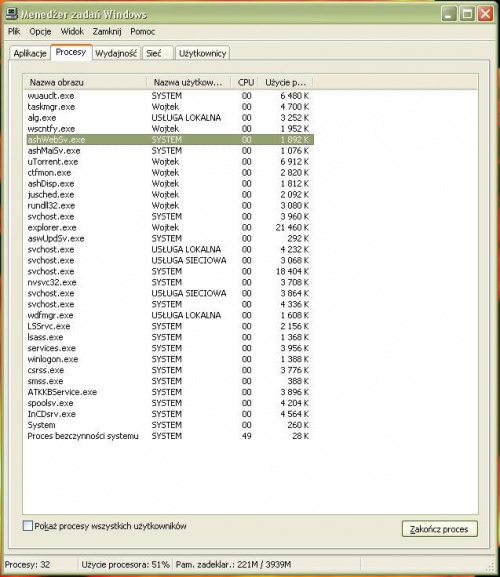This screenshot has width=500, height=577.
Task: Open the Pomoc menu
Action: (x=142, y=32)
